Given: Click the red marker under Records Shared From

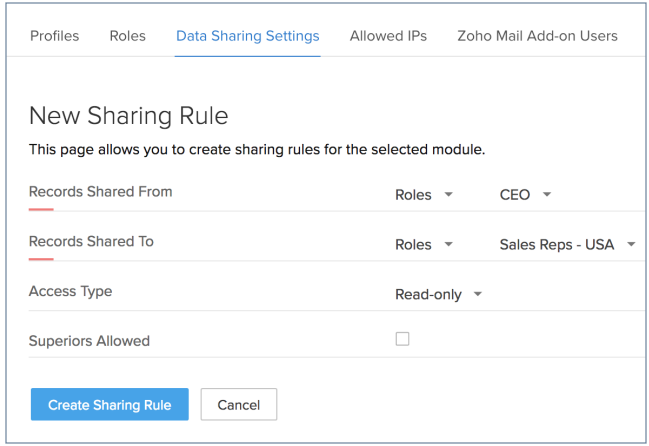Looking at the screenshot, I should pos(41,209).
